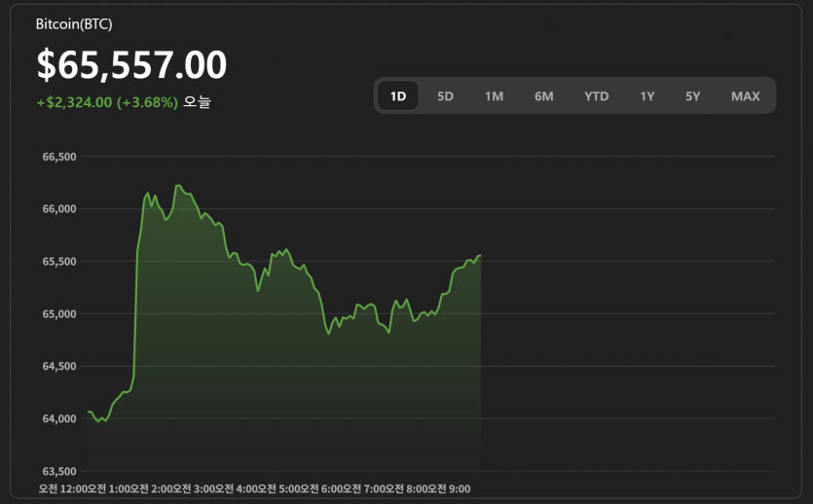
Task: Switch chart to 1M range
Action: (x=494, y=96)
